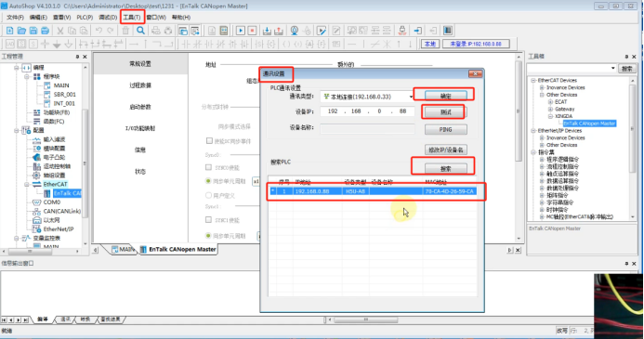Image resolution: width=644 pixels, height=339 pixels.
Task: Click the Run play-button toolbar icon
Action: (x=241, y=31)
